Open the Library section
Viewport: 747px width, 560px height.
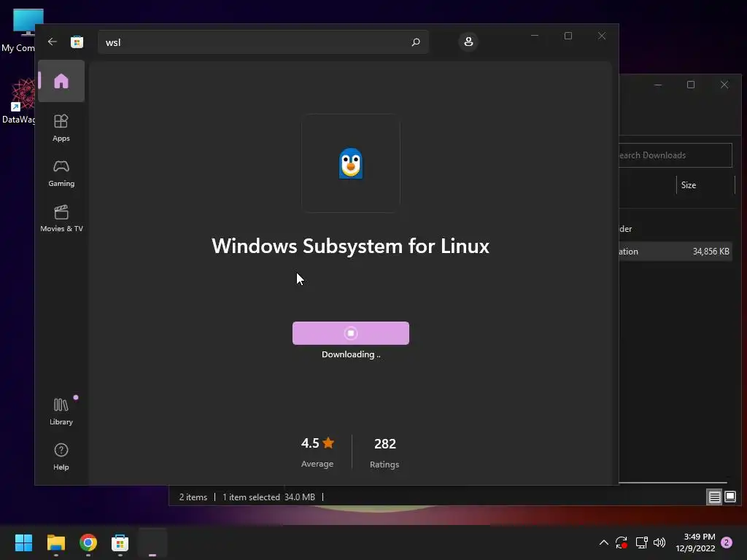click(61, 411)
